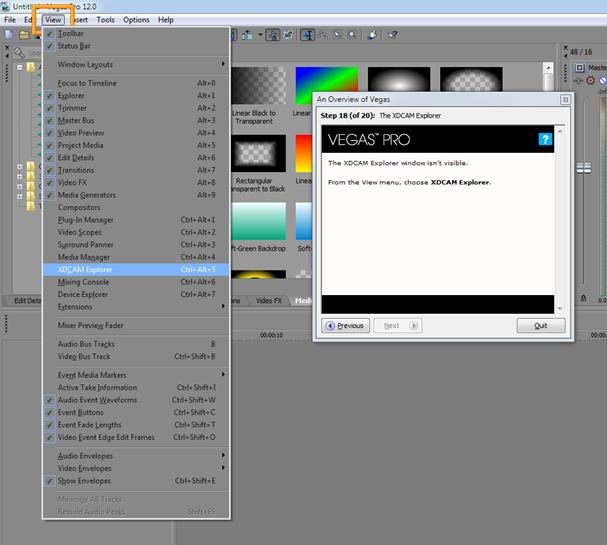The height and width of the screenshot is (545, 607).
Task: Toggle the Auto Ripple toolbar icon
Action: (x=248, y=35)
